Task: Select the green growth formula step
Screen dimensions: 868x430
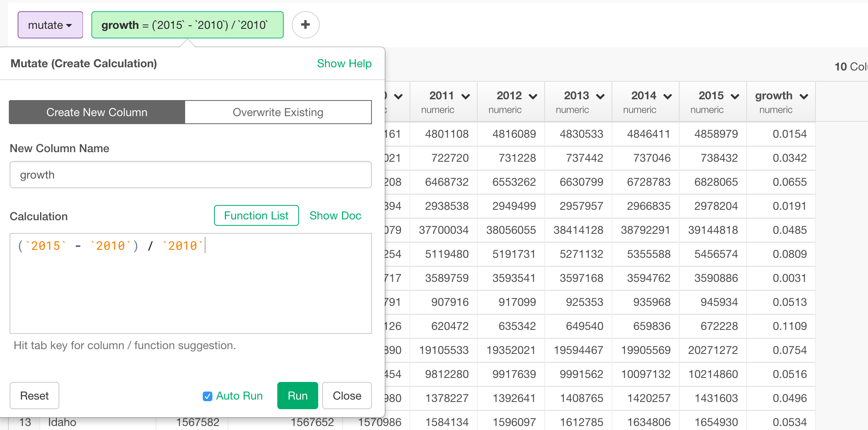Action: pyautogui.click(x=187, y=25)
